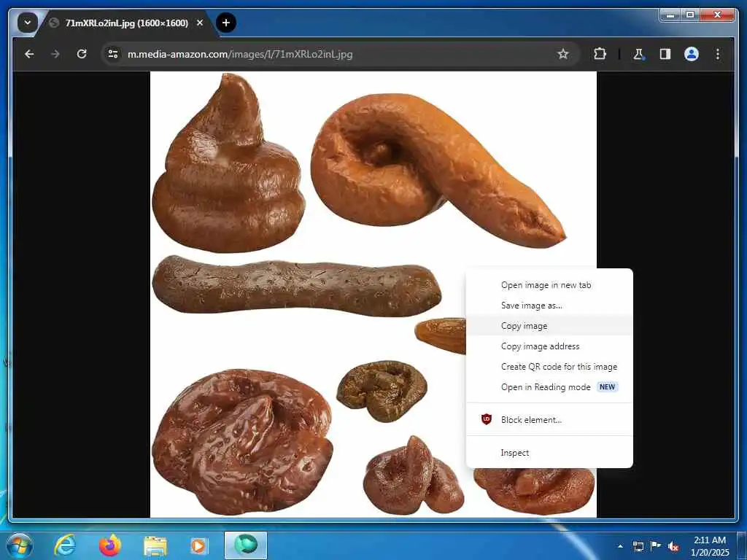The image size is (747, 560).
Task: Open Windows Media Player taskbar icon
Action: click(198, 545)
